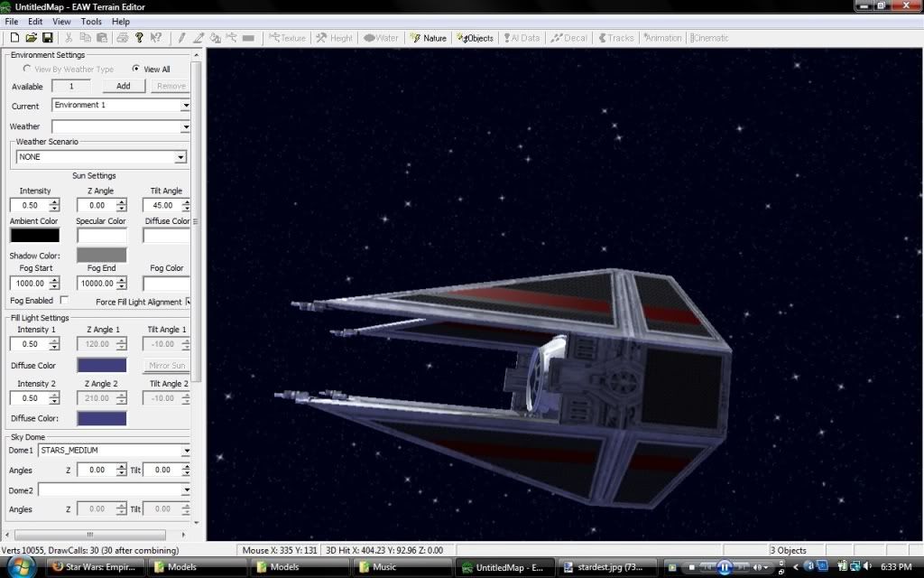Adjust the Sun Intensity spinner arrows
924x578 pixels.
click(x=54, y=205)
